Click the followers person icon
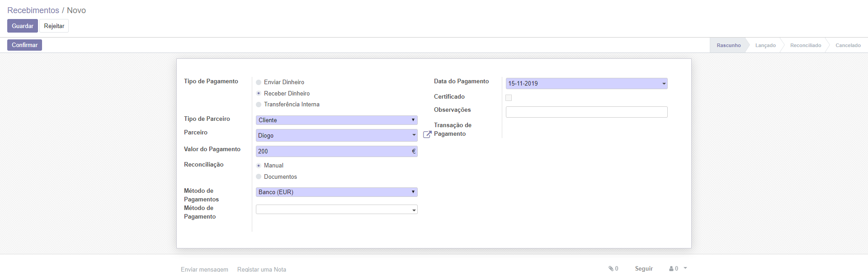This screenshot has height=272, width=868. tap(671, 268)
